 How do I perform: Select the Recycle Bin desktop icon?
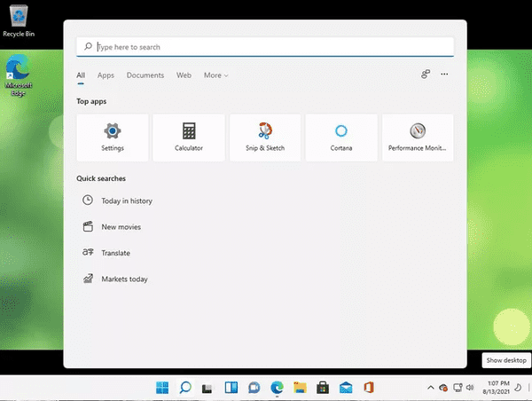point(19,20)
